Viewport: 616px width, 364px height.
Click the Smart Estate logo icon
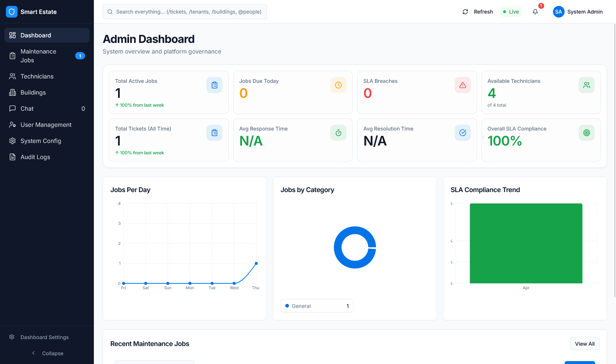tap(11, 11)
